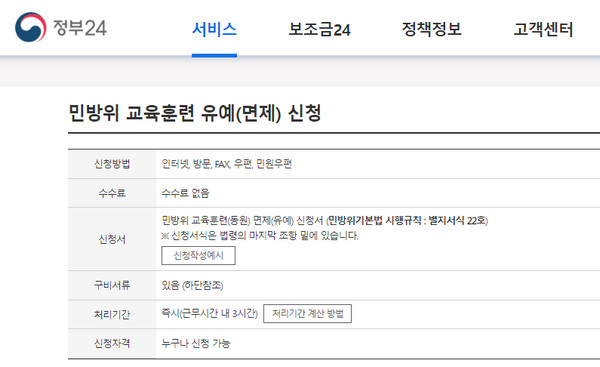The height and width of the screenshot is (367, 600).
Task: Click the 구비서류 row label
Action: click(112, 285)
